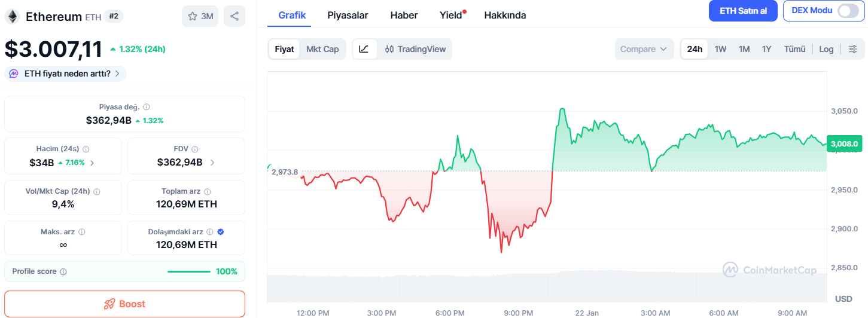This screenshot has height=318, width=868.
Task: Open the Hakkında tab
Action: pyautogui.click(x=505, y=16)
